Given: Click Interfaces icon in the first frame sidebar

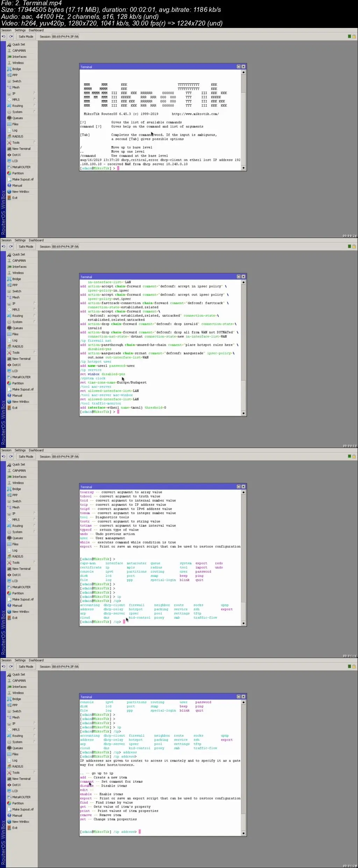Looking at the screenshot, I should (x=9, y=57).
